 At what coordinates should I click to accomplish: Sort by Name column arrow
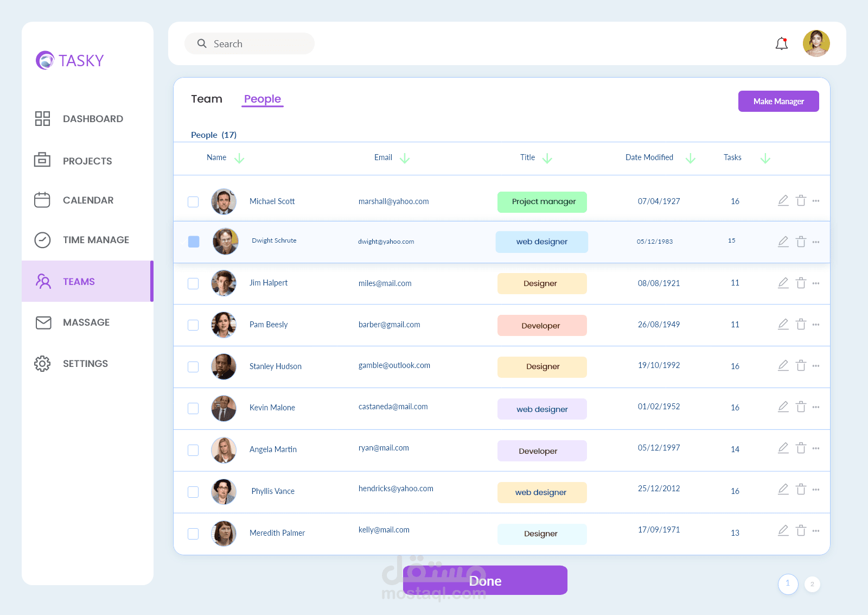click(239, 158)
